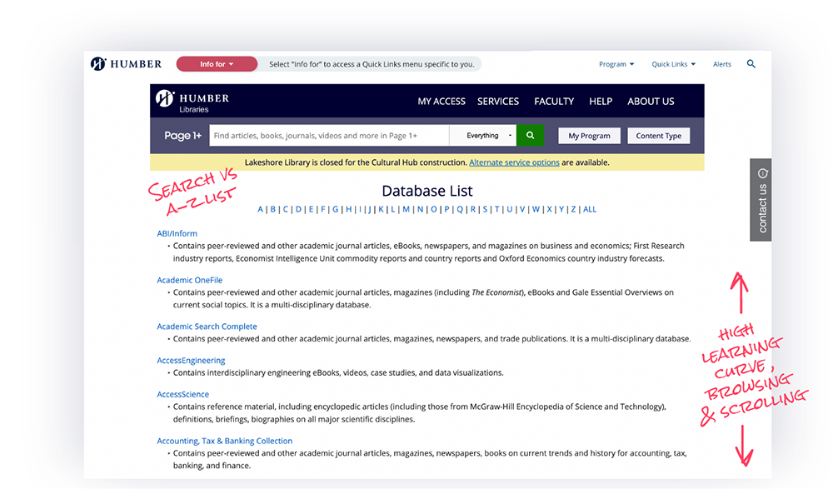Screen dimensions: 833x504
Task: Filter databases by letter W
Action: 536,209
